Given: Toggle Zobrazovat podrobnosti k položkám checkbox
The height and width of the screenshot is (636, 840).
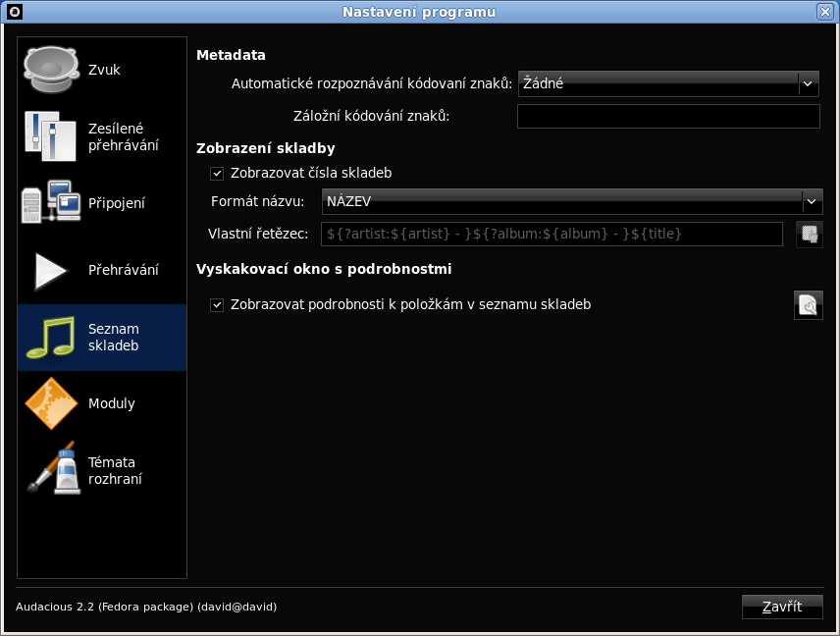Looking at the screenshot, I should click(x=217, y=305).
